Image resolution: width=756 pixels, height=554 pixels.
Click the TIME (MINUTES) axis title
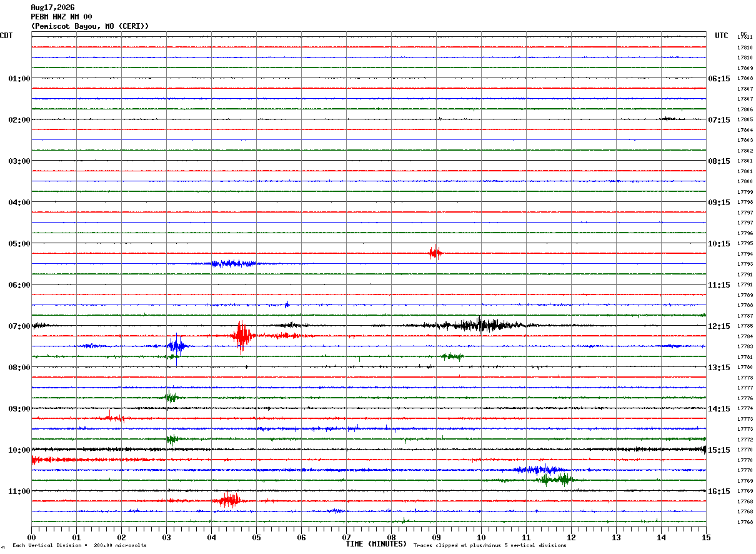[x=376, y=544]
